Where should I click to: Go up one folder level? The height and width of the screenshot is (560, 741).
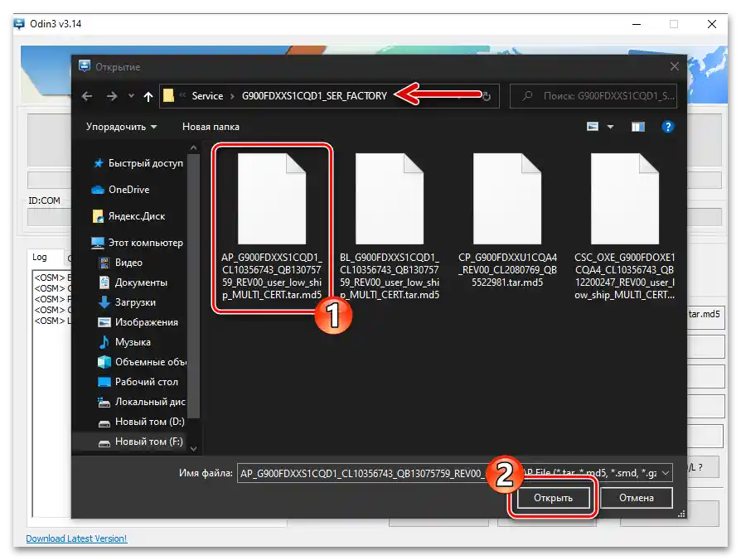click(148, 96)
